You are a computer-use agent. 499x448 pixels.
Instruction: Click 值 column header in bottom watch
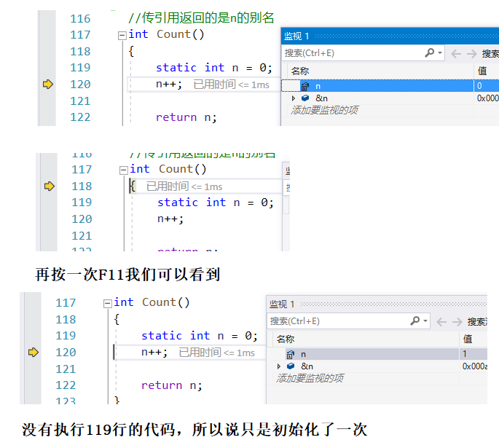point(468,339)
